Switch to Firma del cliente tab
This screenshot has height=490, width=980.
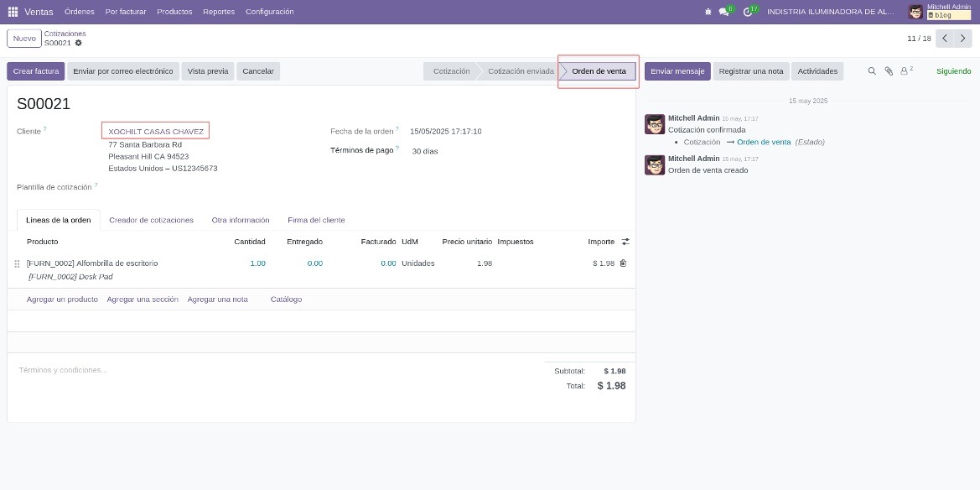pyautogui.click(x=316, y=221)
